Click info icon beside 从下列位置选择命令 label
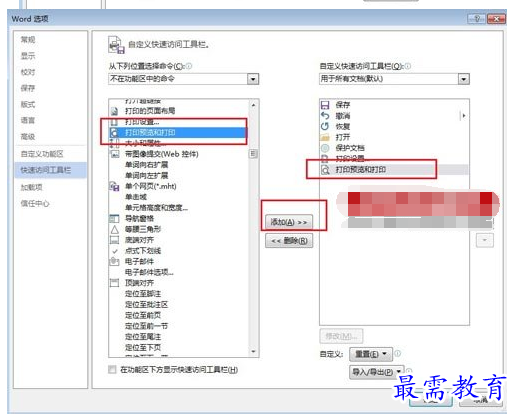This screenshot has height=419, width=515. (189, 66)
